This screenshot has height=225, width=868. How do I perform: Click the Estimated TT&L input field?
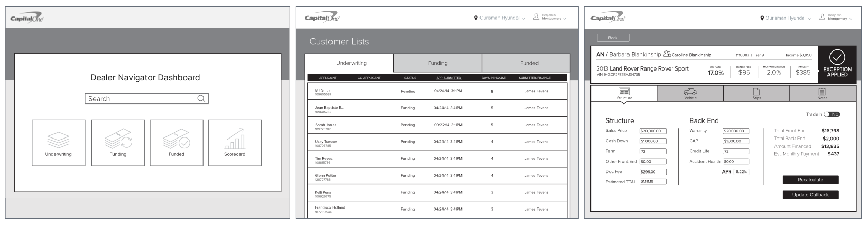tap(653, 182)
